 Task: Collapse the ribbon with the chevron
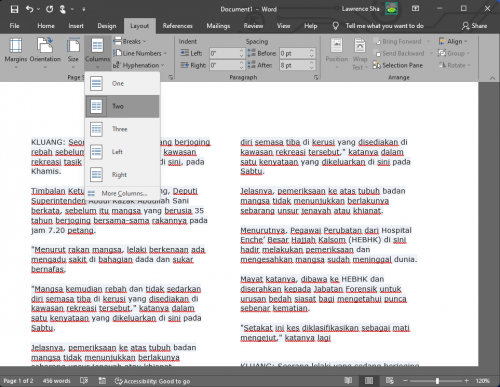[x=492, y=78]
